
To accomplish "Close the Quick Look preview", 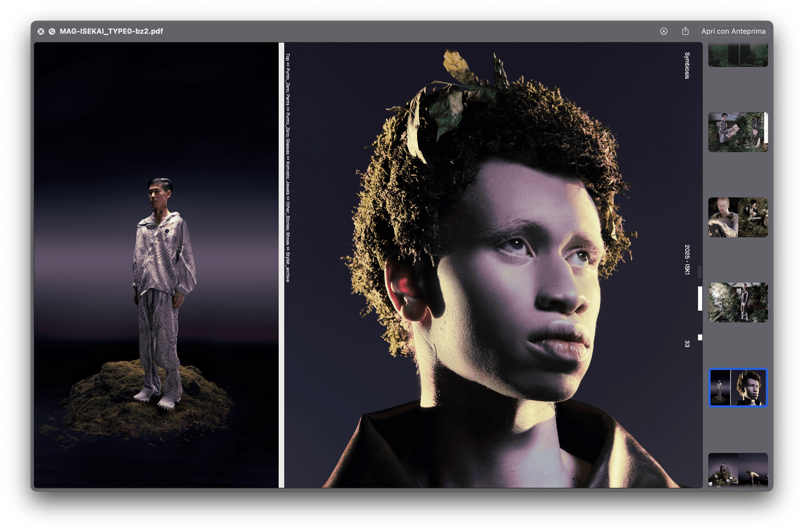I will tap(41, 31).
